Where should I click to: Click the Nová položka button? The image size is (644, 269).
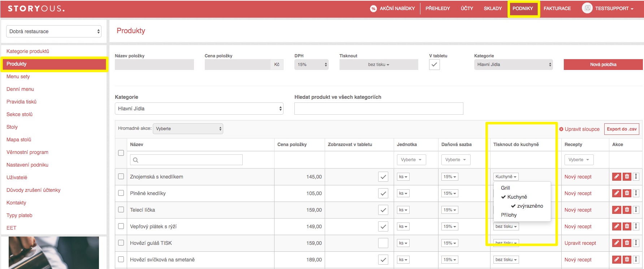coord(603,65)
